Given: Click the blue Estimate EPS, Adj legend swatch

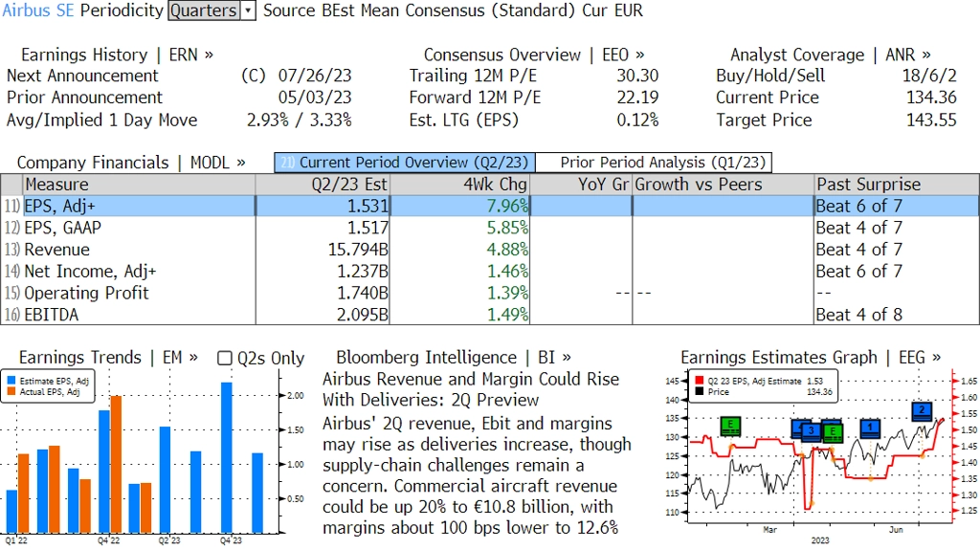Looking at the screenshot, I should click(x=11, y=381).
